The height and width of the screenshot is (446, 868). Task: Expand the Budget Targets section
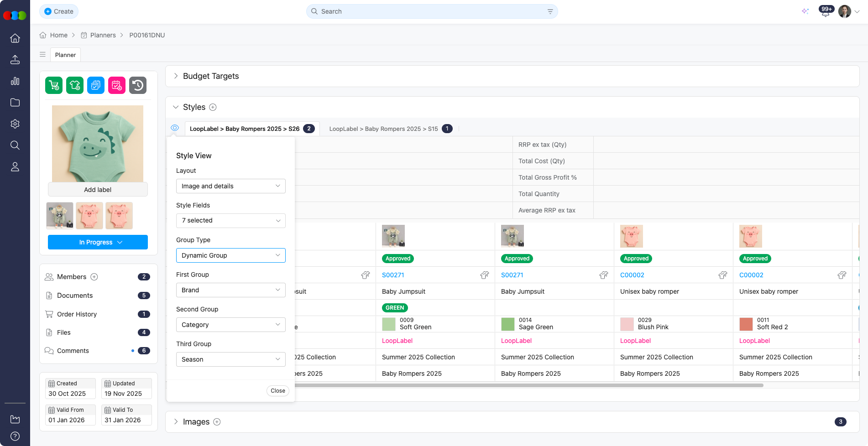click(176, 76)
